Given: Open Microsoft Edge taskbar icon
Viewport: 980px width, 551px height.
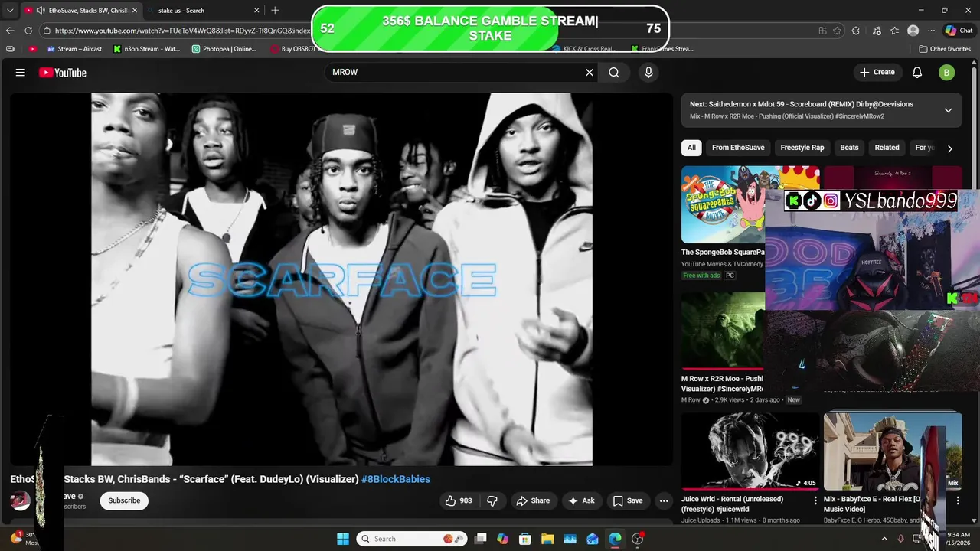Looking at the screenshot, I should [616, 539].
